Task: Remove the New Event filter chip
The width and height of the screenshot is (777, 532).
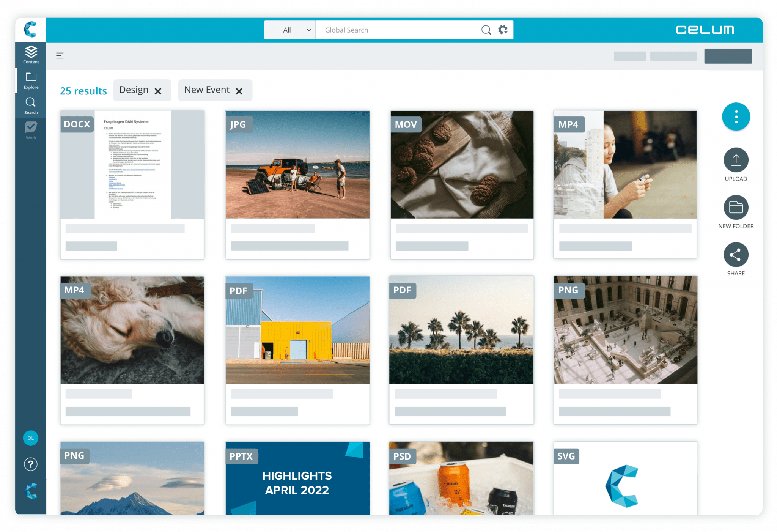Action: (239, 90)
